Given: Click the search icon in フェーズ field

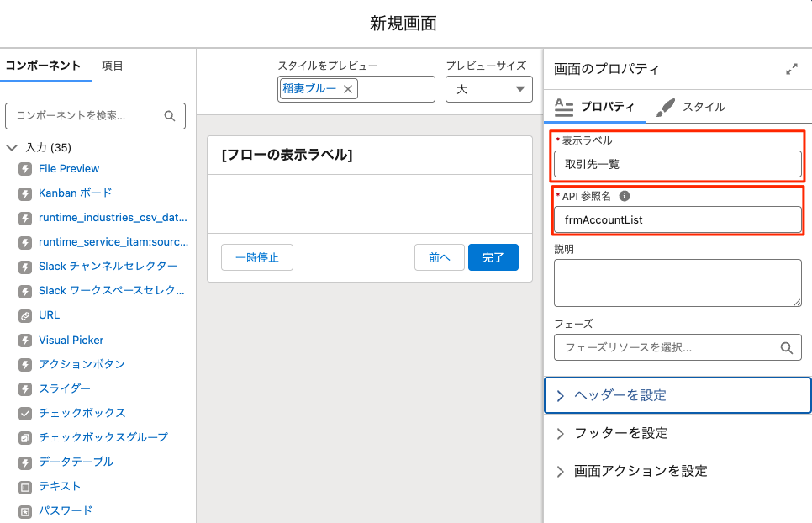Looking at the screenshot, I should click(x=786, y=347).
